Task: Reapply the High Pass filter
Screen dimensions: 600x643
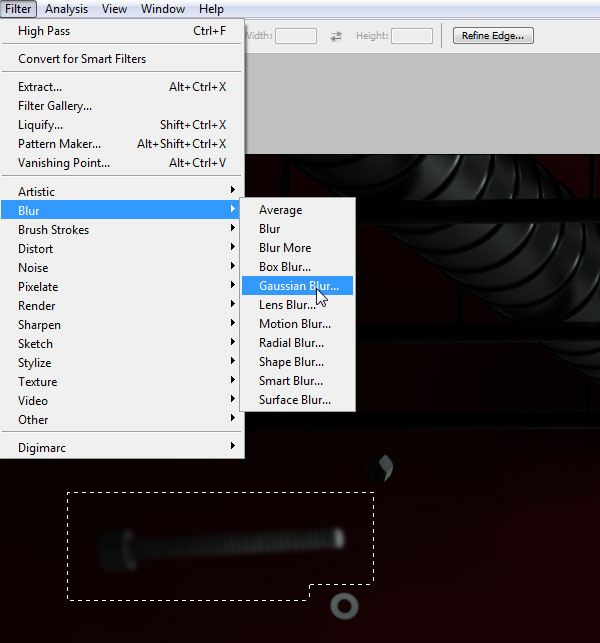Action: [122, 31]
